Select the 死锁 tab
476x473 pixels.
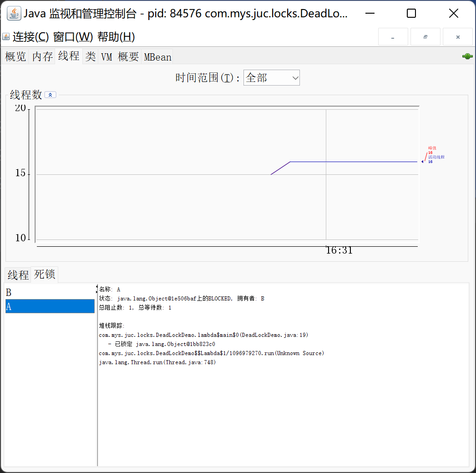point(44,274)
